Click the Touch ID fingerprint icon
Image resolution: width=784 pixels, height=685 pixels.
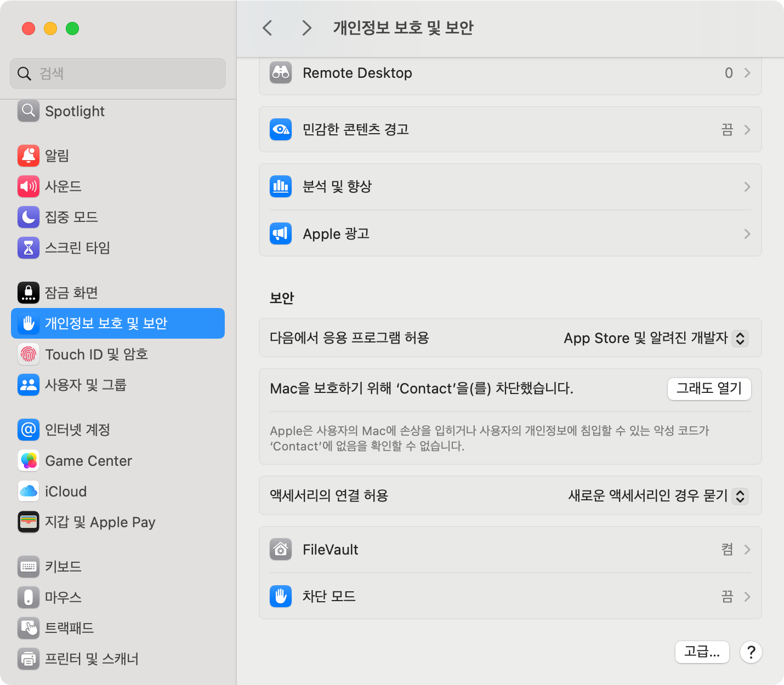point(29,354)
